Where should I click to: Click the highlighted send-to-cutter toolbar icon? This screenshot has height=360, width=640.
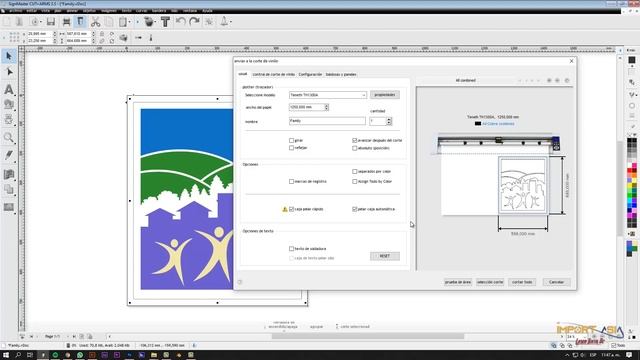point(80,22)
